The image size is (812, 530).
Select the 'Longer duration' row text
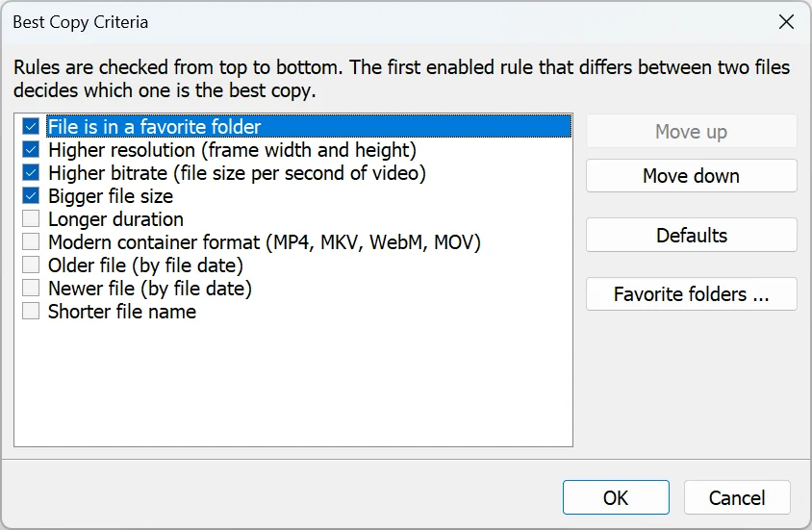tap(115, 219)
